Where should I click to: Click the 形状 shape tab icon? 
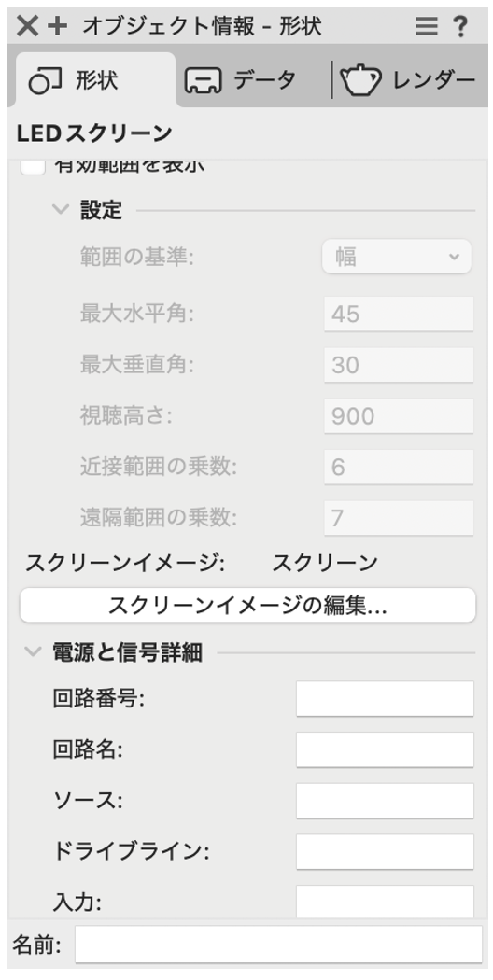(47, 81)
